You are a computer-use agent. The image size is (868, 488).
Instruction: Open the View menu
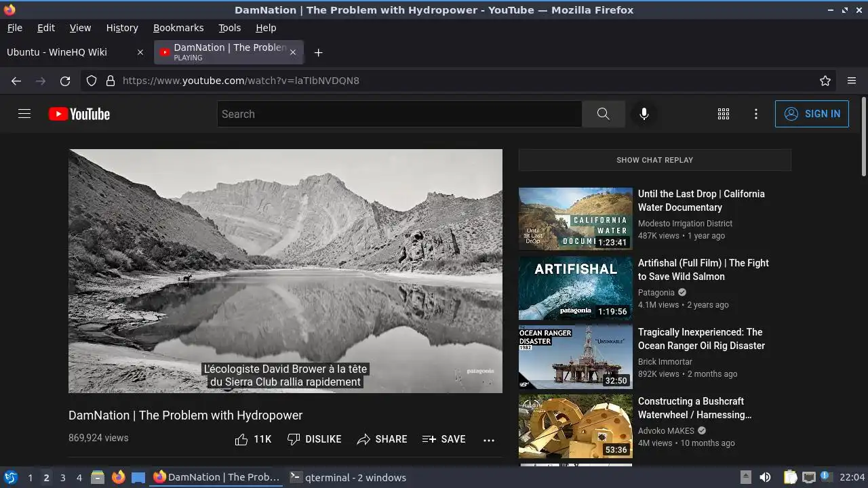tap(80, 28)
